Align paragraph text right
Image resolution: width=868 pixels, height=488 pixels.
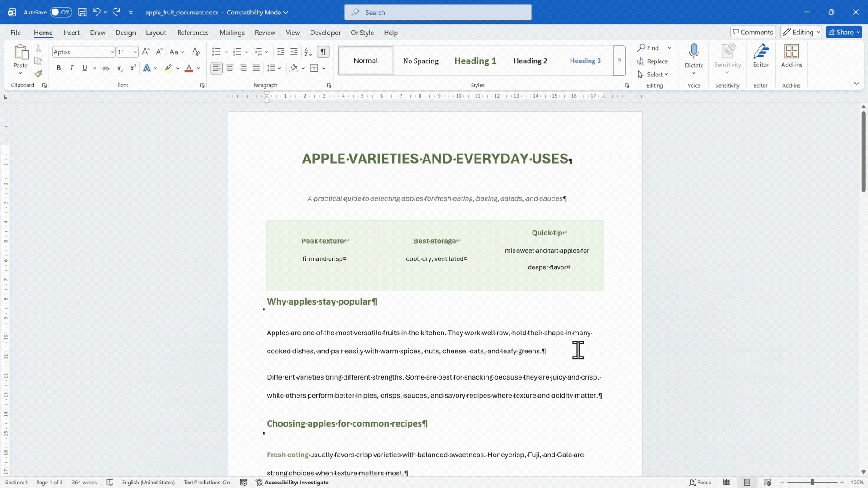(x=243, y=68)
